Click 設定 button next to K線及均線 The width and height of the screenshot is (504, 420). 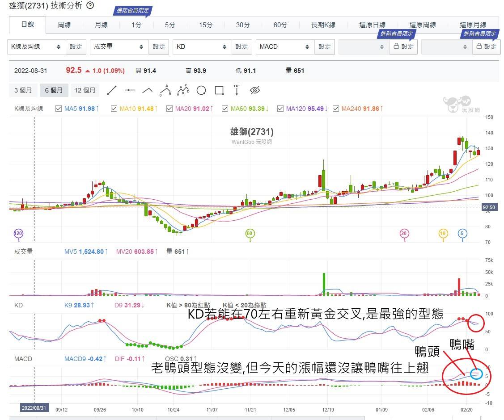[76, 47]
